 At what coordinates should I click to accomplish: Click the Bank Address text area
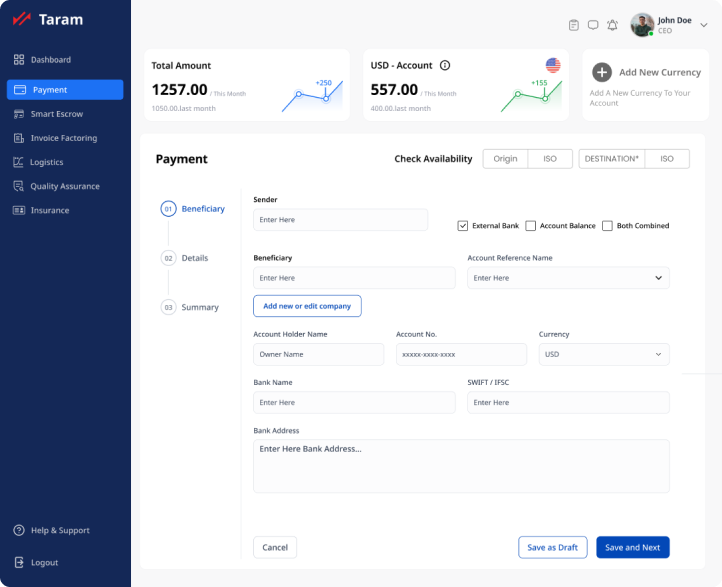click(460, 466)
